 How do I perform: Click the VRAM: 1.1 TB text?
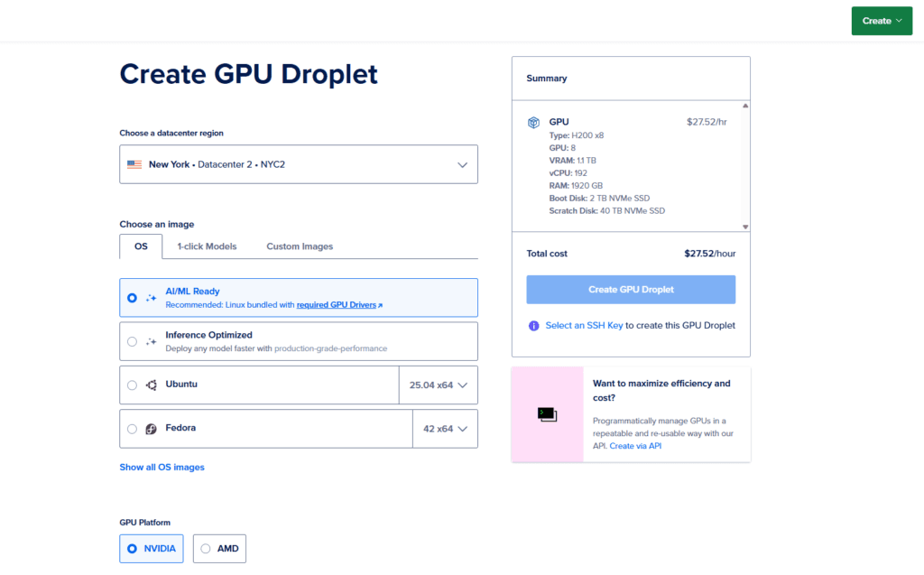573,161
